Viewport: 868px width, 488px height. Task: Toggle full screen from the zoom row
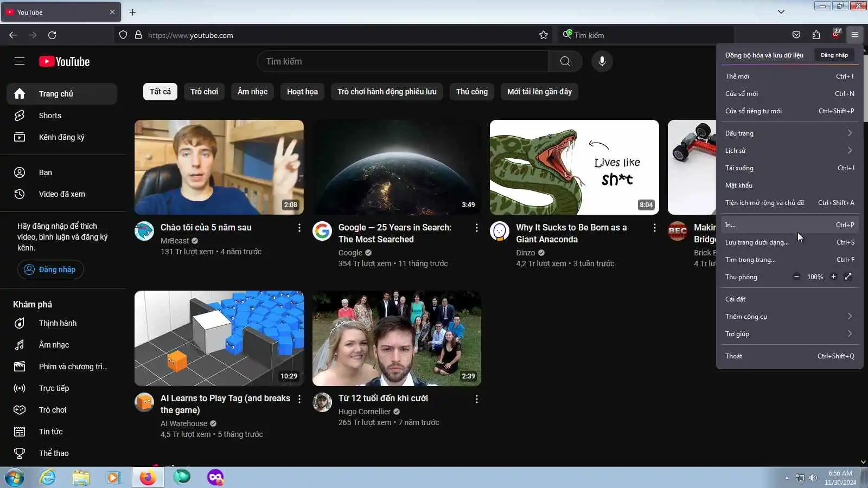(x=848, y=277)
